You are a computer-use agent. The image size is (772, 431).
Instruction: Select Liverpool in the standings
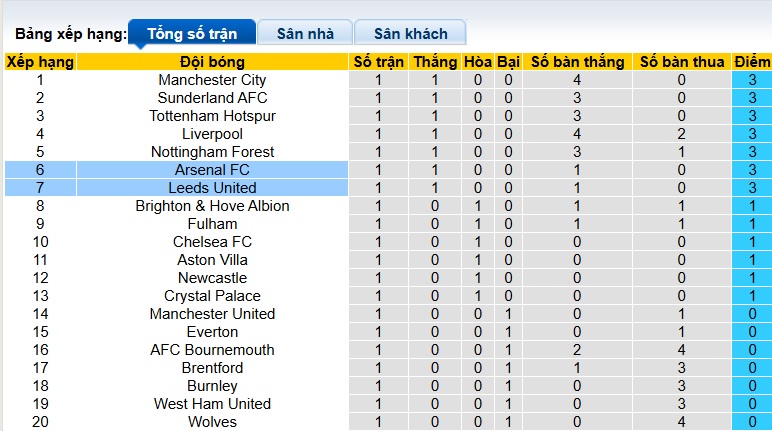(x=212, y=134)
